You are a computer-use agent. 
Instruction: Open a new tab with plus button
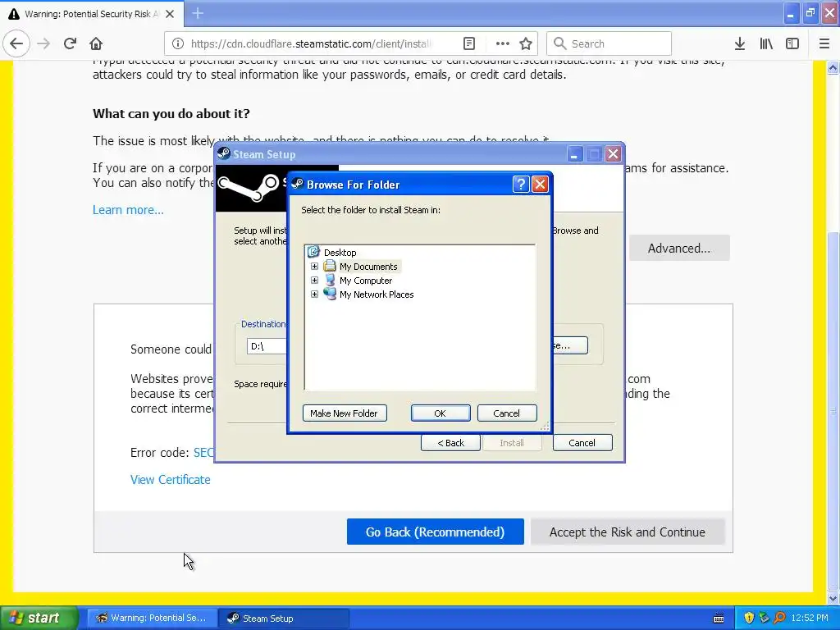coord(198,13)
